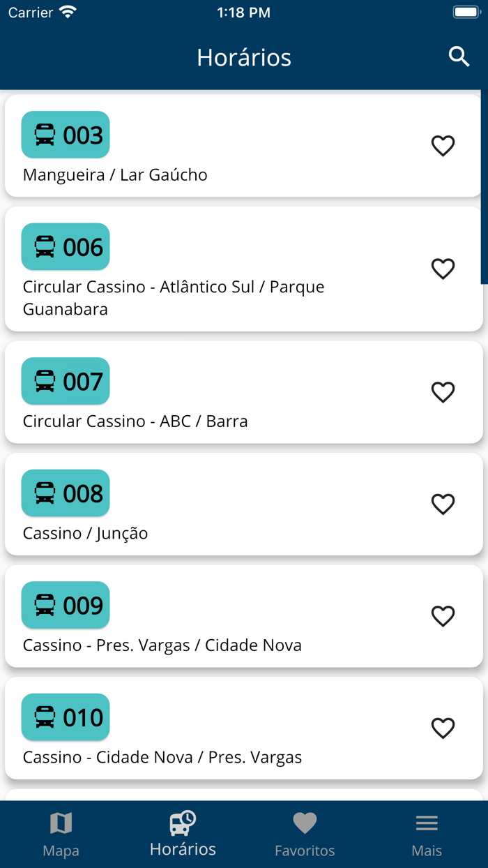Favorite line 003 Mangueira / Lar Gaúcho
Image resolution: width=488 pixels, height=868 pixels.
click(x=443, y=147)
